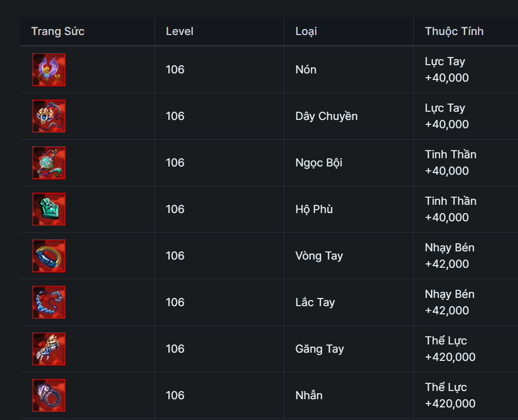518x420 pixels.
Task: Select the Lực Tay +40,000 cell for Nón
Action: click(x=447, y=70)
